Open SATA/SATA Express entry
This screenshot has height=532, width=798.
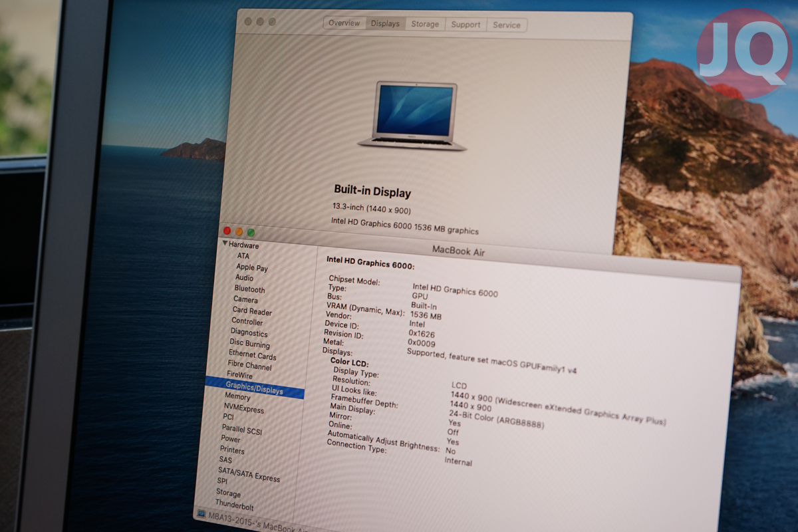coord(249,474)
